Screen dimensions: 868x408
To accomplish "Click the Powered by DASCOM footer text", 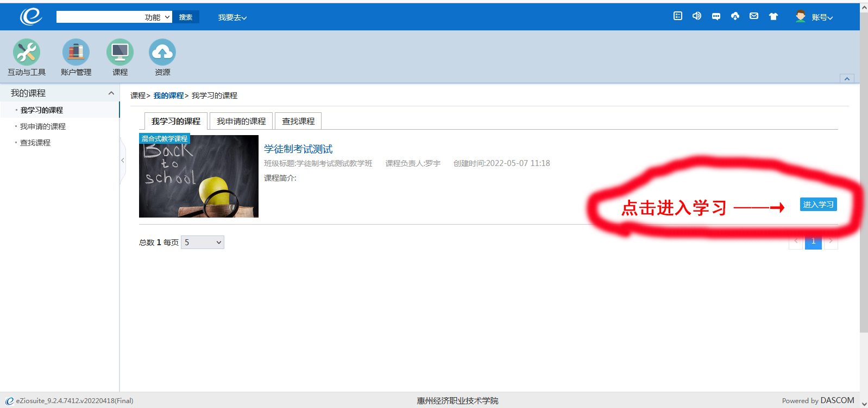I will (818, 401).
